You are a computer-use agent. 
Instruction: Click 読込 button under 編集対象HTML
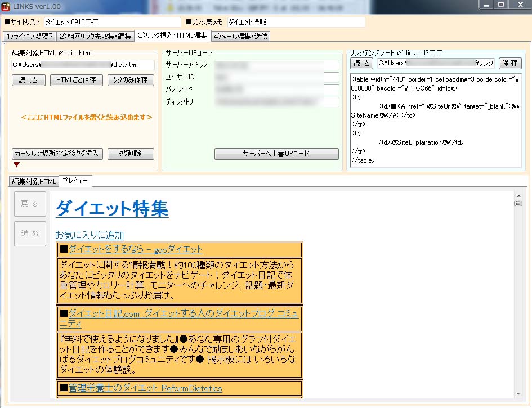[x=29, y=80]
